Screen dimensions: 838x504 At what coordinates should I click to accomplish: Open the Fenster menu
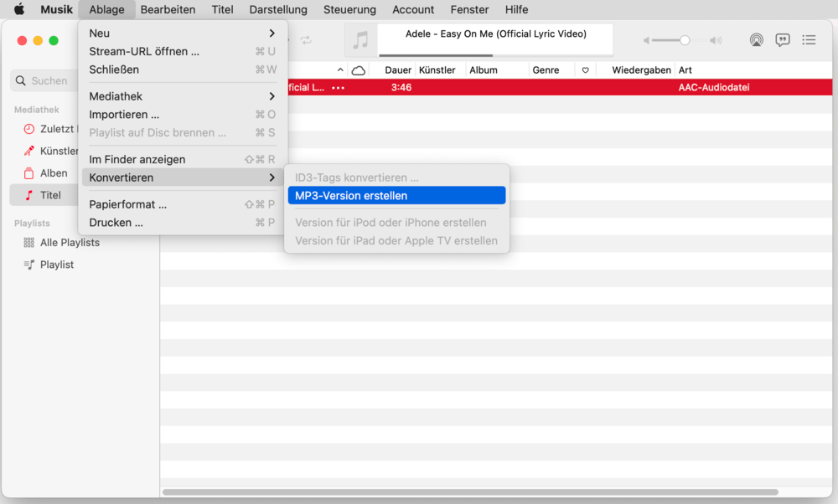tap(469, 9)
